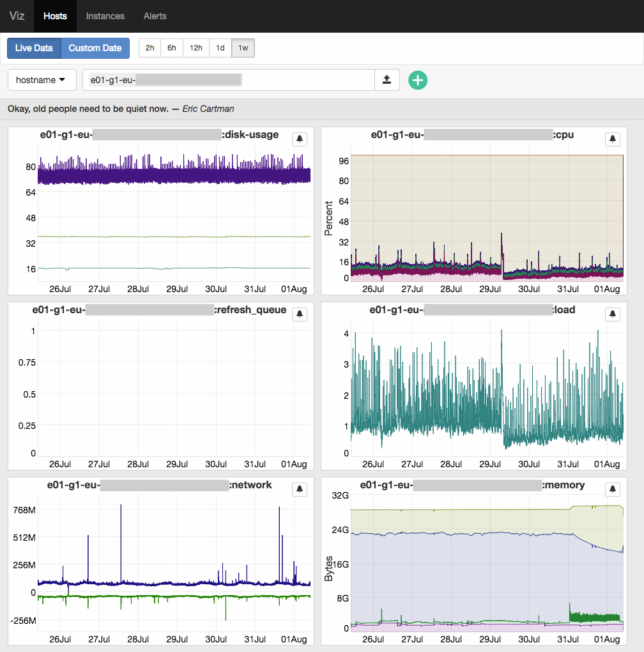Click the bell icon on the memory chart

pos(612,489)
